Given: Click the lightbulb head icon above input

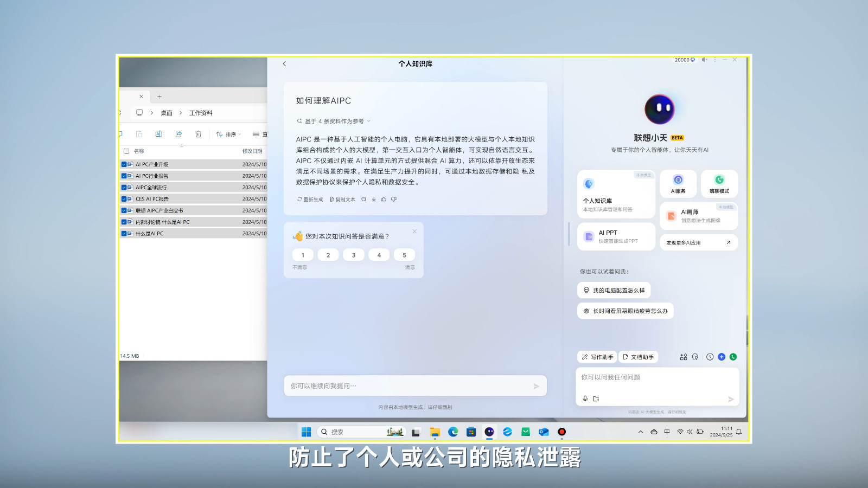Looking at the screenshot, I should (695, 357).
